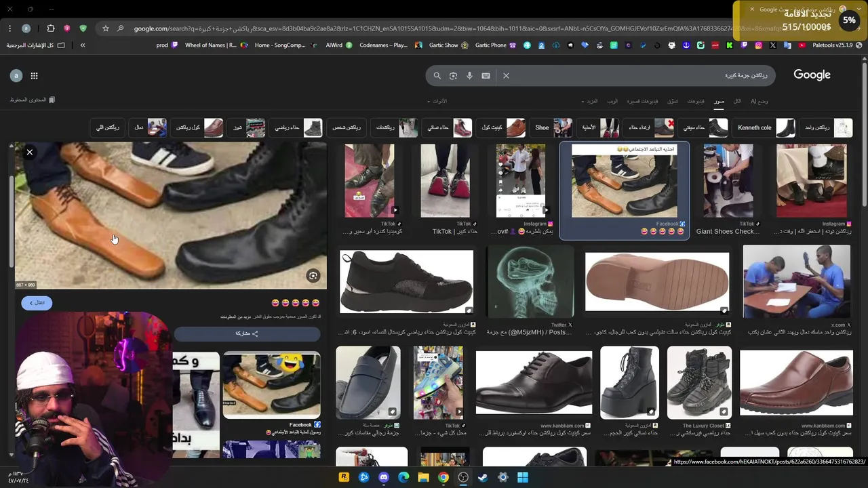868x488 pixels.
Task: Open the saved content المحتوى المحفوظ link
Action: (x=33, y=100)
